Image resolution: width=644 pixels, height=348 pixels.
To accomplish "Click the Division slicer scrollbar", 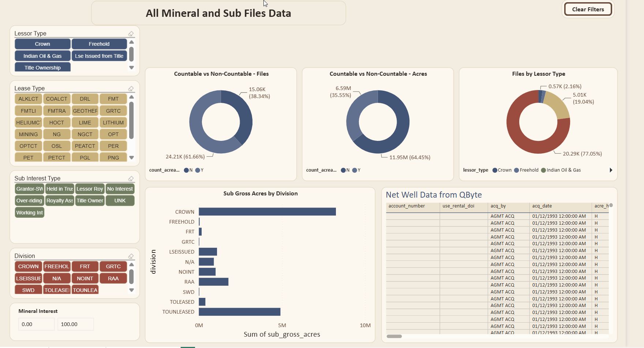I will [131, 276].
